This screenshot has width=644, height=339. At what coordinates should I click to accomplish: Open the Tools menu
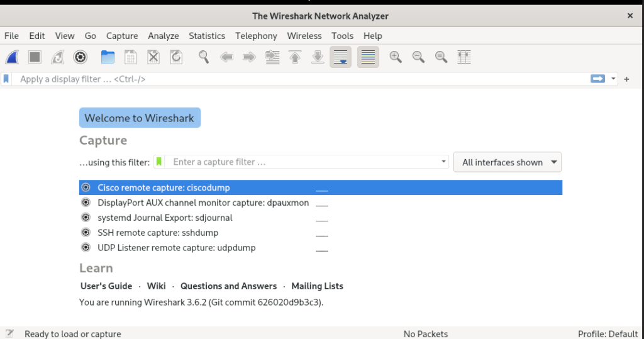pos(343,36)
